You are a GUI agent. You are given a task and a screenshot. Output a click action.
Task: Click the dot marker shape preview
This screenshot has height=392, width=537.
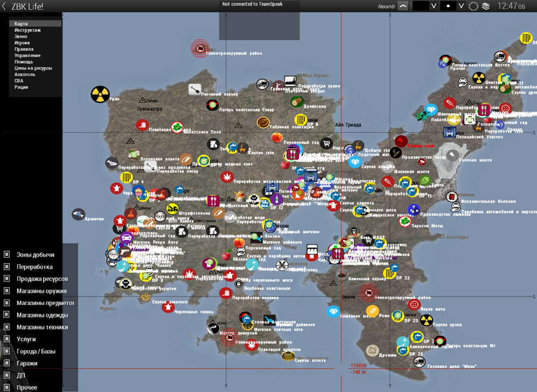448,6
